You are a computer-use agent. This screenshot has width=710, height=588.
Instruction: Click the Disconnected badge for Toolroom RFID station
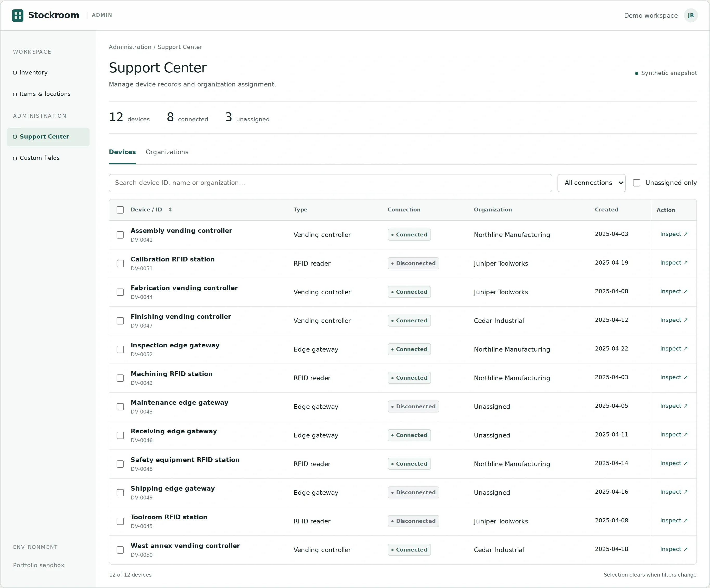tap(413, 521)
